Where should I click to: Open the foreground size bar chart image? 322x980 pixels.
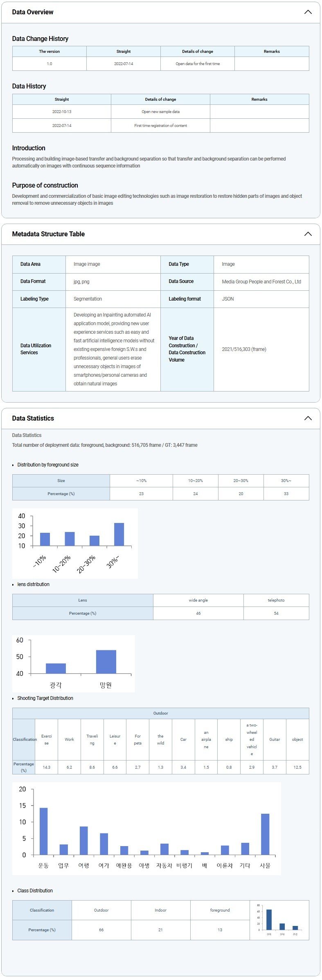click(75, 543)
